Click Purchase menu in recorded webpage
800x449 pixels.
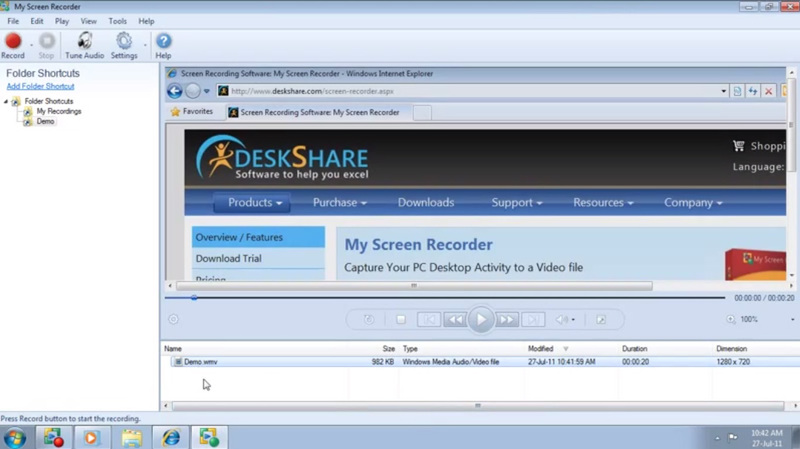[339, 203]
